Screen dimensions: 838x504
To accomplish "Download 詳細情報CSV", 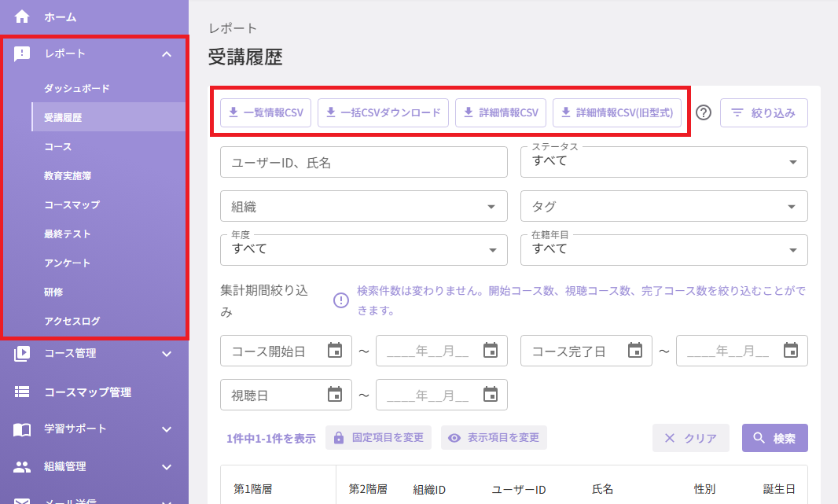I will (501, 112).
